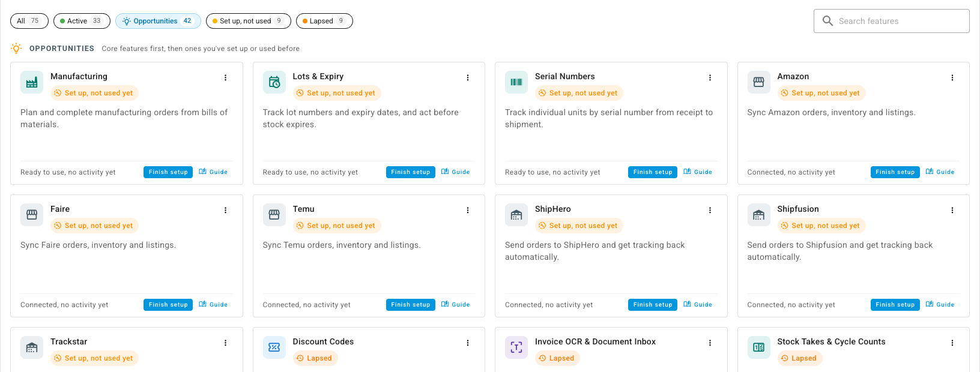This screenshot has height=372, width=980.
Task: Open the Amazon guide
Action: pyautogui.click(x=940, y=172)
